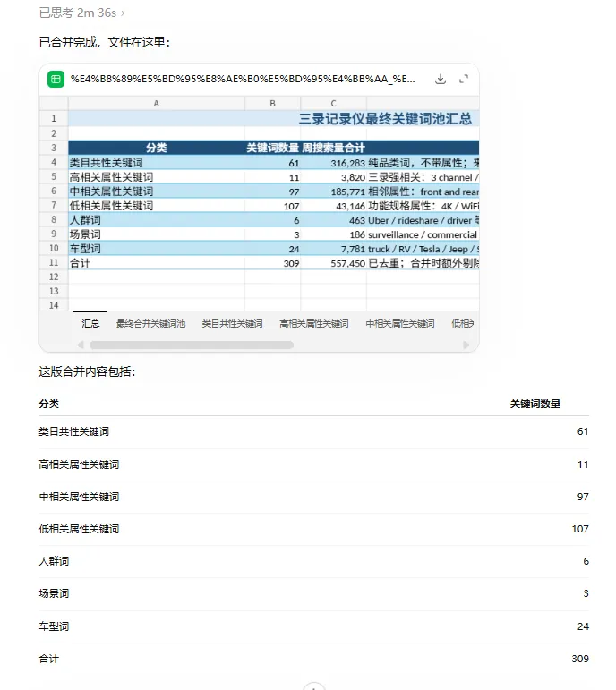Open the 中相关属性关键词 sheet tab
This screenshot has height=690, width=616.
pyautogui.click(x=400, y=323)
